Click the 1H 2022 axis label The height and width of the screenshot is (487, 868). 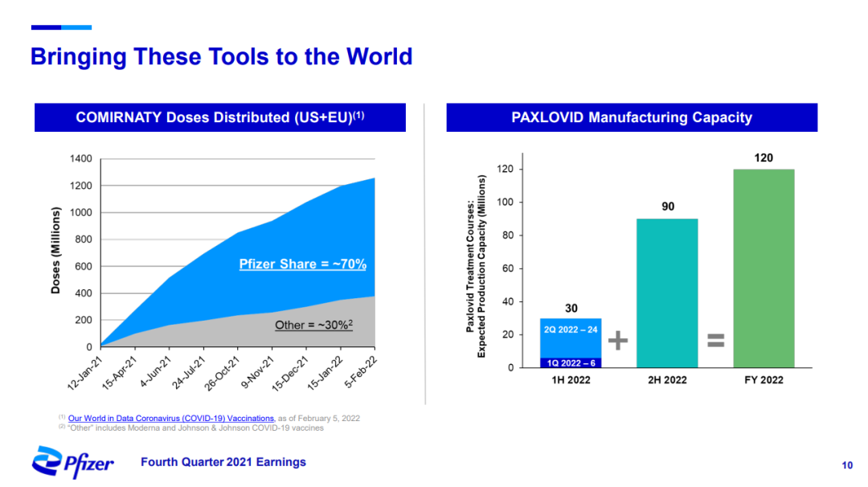[x=571, y=380]
